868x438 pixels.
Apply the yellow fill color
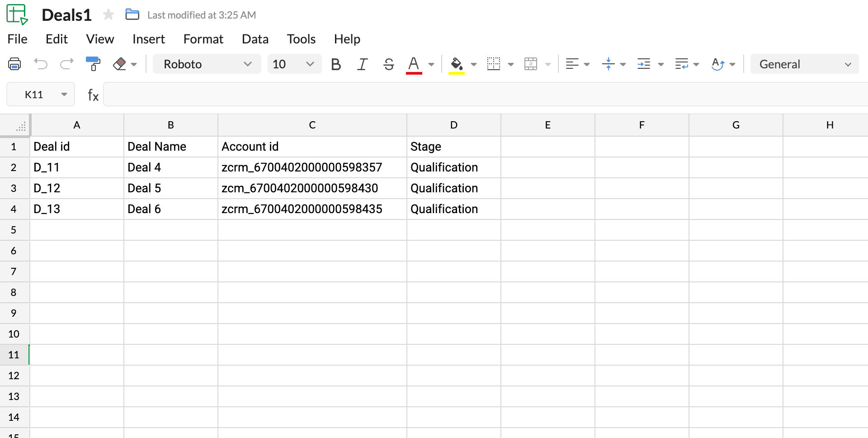pos(457,65)
